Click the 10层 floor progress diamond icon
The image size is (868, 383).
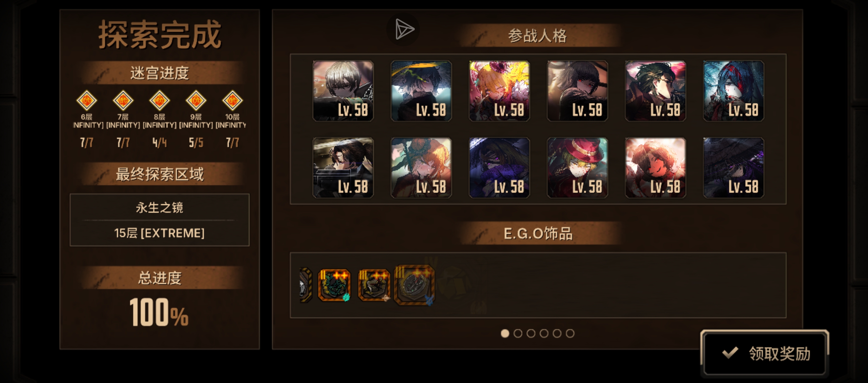coord(232,100)
